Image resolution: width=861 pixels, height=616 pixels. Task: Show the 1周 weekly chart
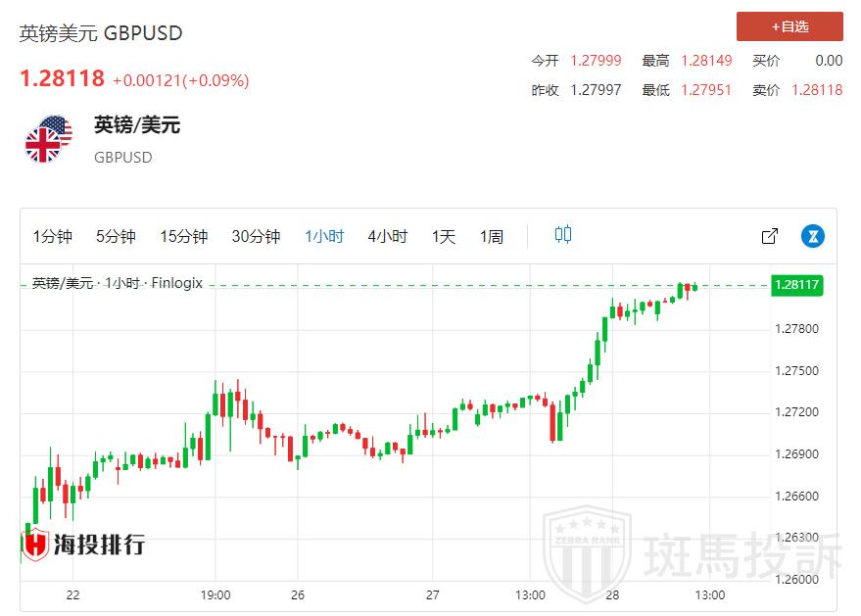pos(491,236)
